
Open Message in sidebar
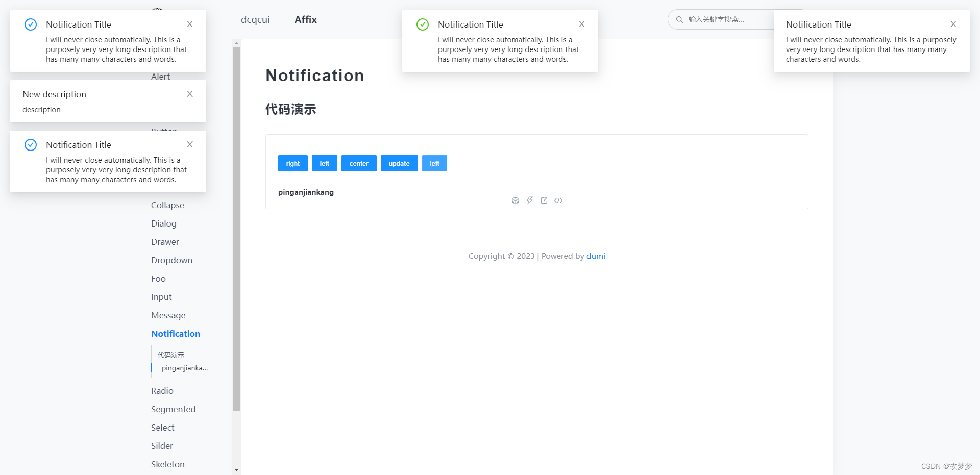coord(168,315)
